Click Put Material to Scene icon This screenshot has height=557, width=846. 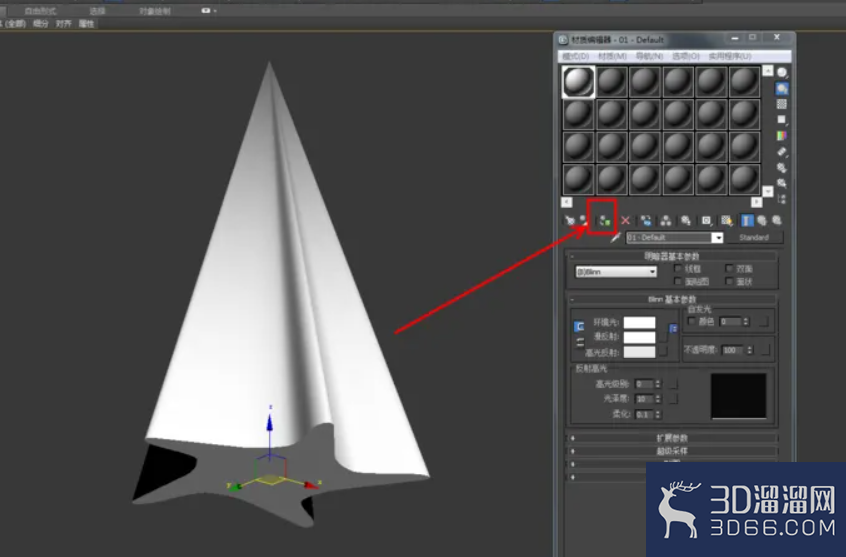click(x=584, y=220)
